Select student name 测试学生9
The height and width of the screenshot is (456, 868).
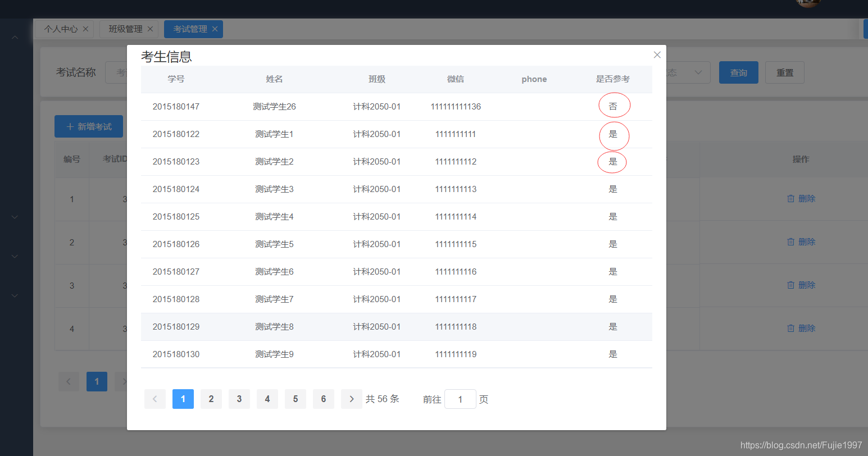tap(274, 354)
